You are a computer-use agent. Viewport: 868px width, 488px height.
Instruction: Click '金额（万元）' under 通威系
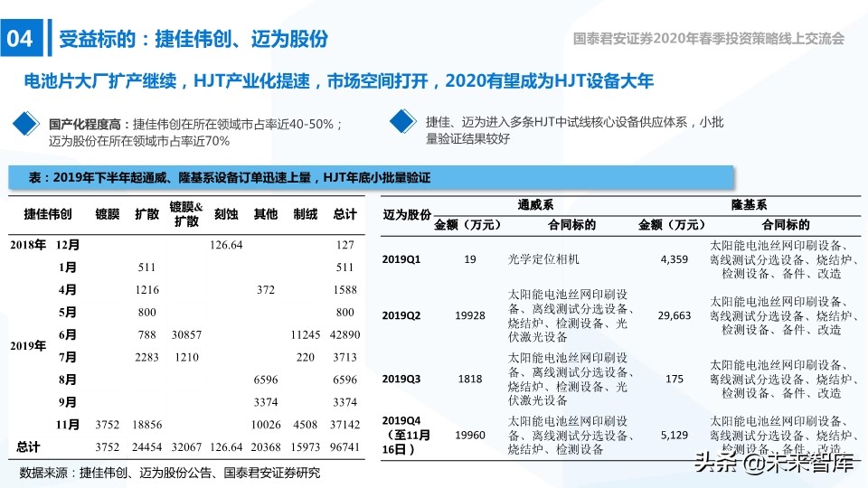pos(467,225)
